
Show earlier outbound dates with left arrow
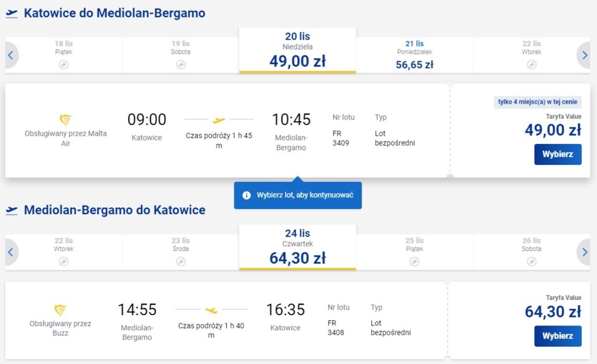click(x=11, y=55)
